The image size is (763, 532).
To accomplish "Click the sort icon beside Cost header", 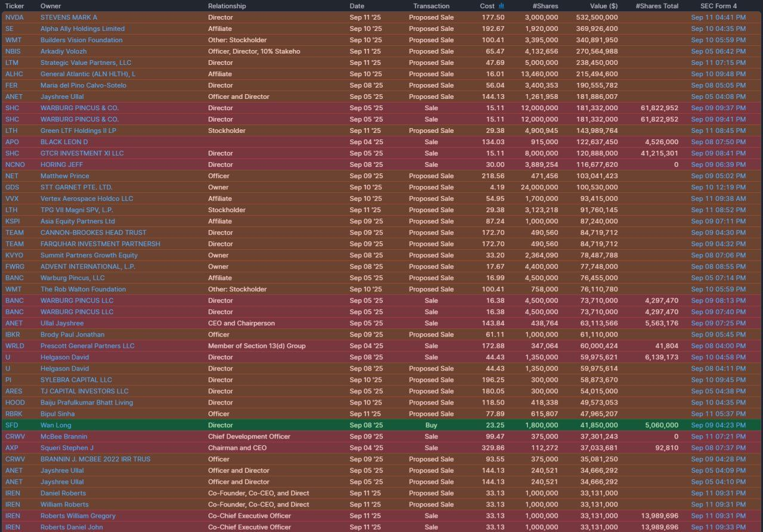I will pyautogui.click(x=501, y=6).
